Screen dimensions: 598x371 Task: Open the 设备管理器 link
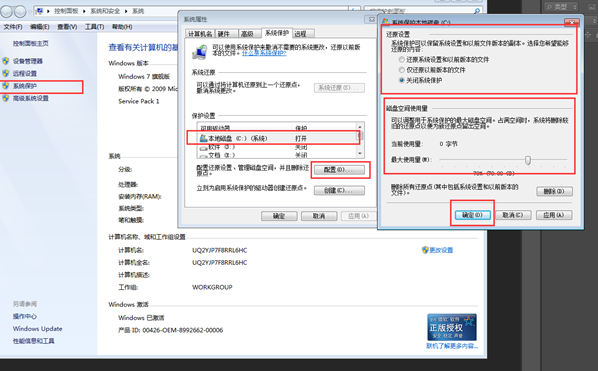pos(28,61)
